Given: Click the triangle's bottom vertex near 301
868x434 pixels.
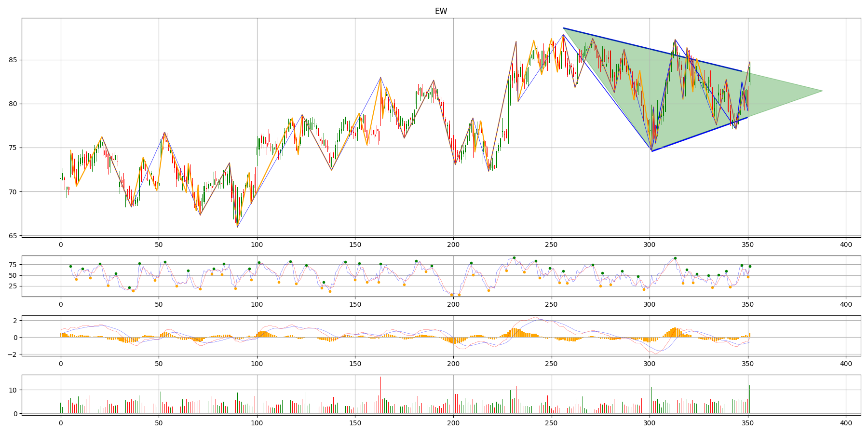Looking at the screenshot, I should (x=651, y=151).
